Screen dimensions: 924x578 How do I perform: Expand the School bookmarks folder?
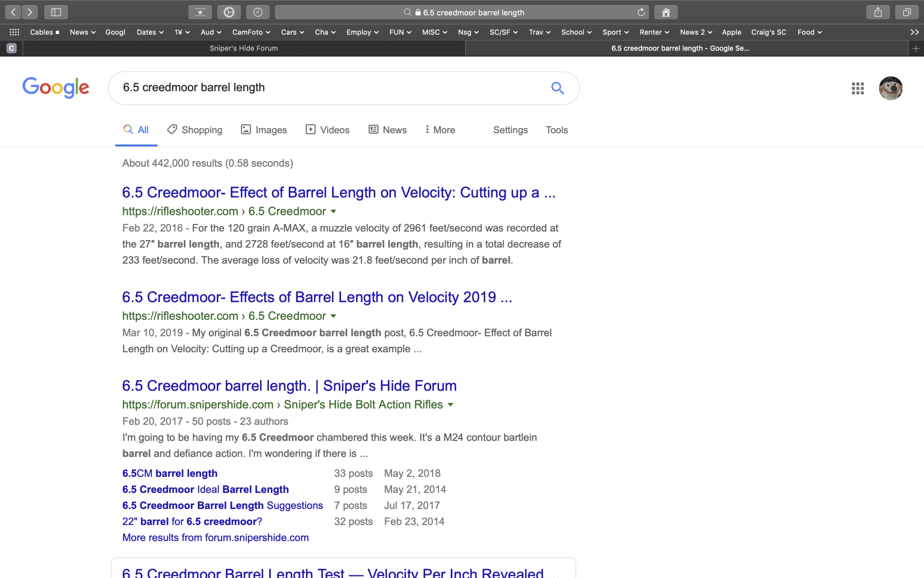tap(576, 32)
